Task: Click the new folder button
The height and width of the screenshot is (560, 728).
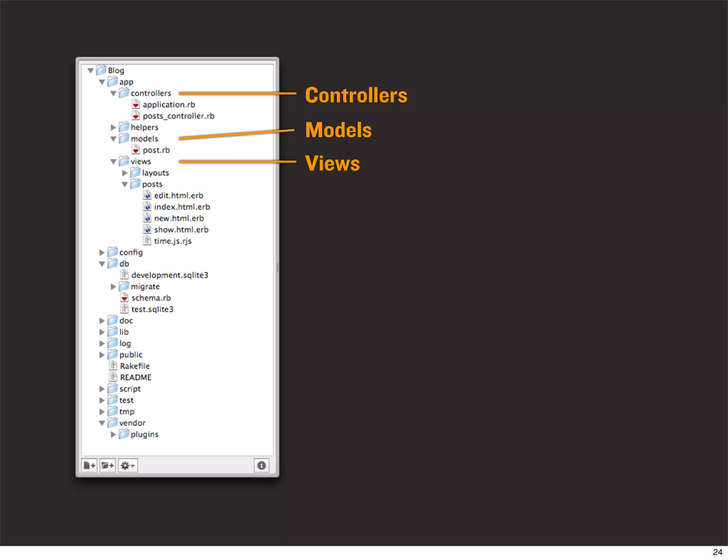Action: point(107,465)
